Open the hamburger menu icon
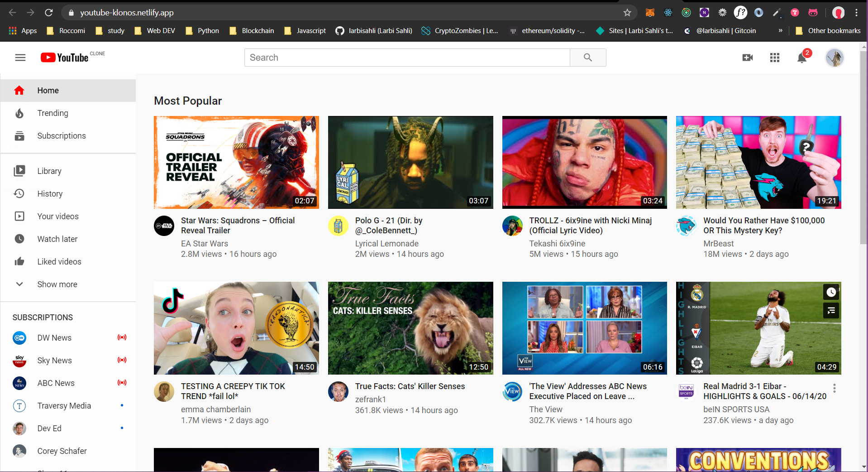868x472 pixels. 20,58
